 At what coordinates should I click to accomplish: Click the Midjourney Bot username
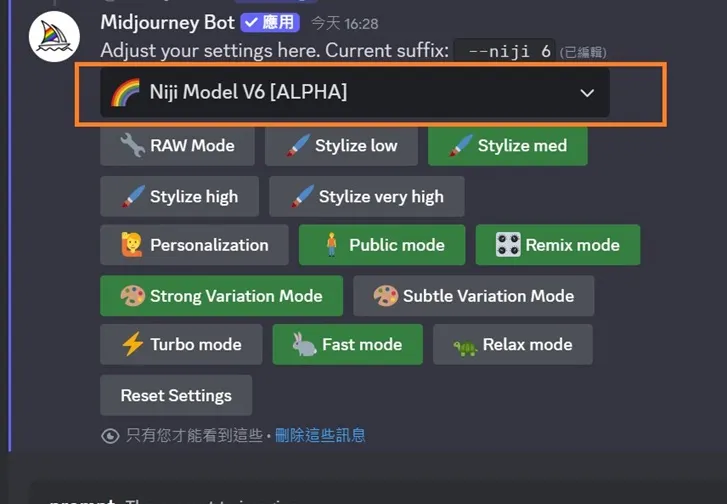point(168,22)
